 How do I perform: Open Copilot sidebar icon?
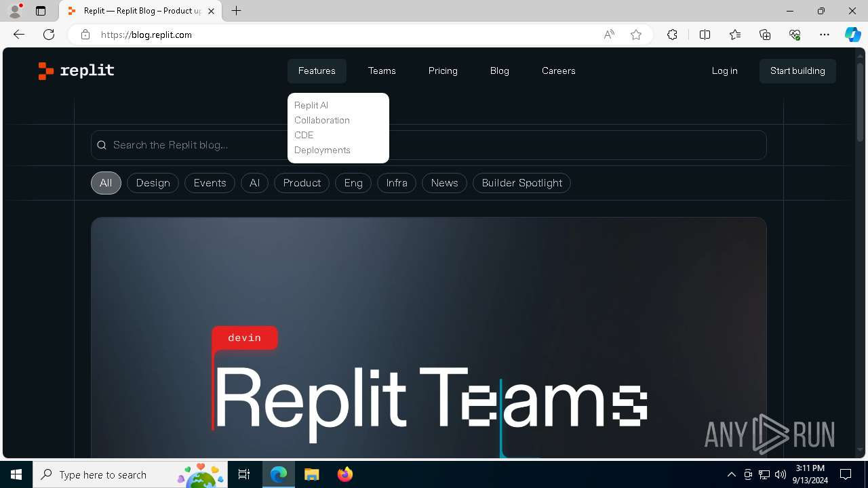852,35
